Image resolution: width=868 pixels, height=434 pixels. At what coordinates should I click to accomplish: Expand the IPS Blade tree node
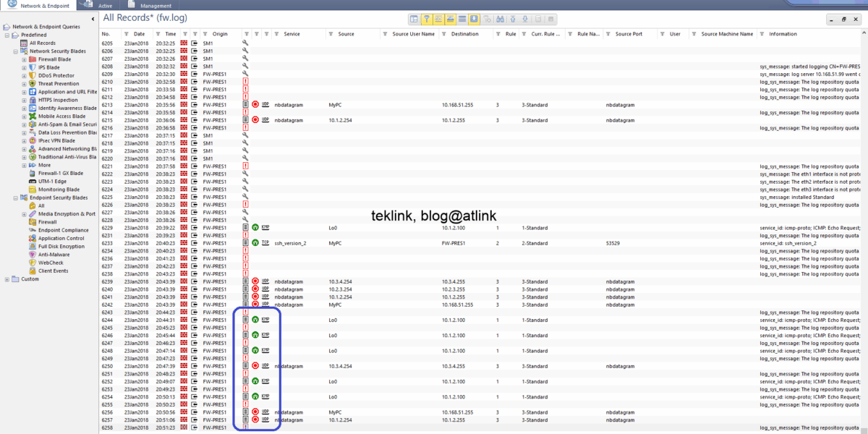24,67
